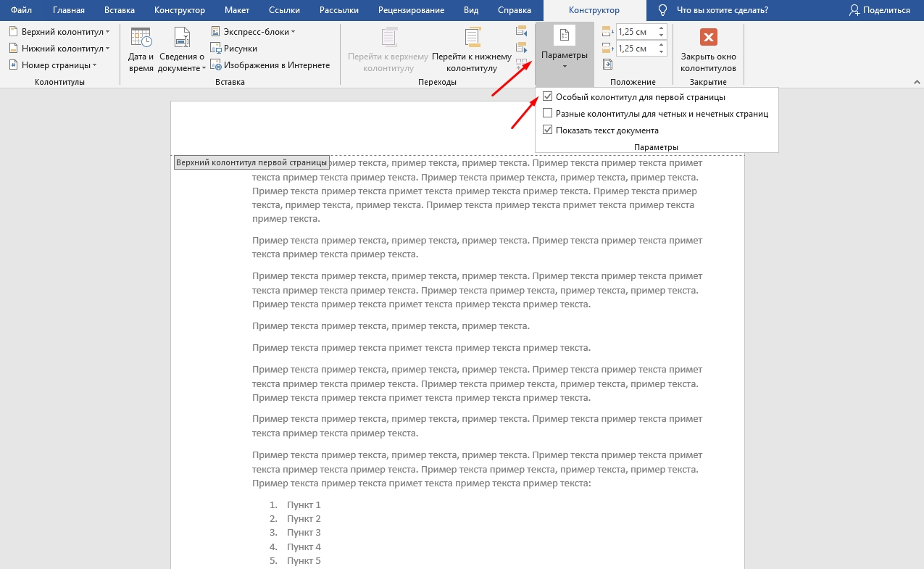Switch to the Вставка ribbon tab
The height and width of the screenshot is (569, 924).
pyautogui.click(x=120, y=10)
